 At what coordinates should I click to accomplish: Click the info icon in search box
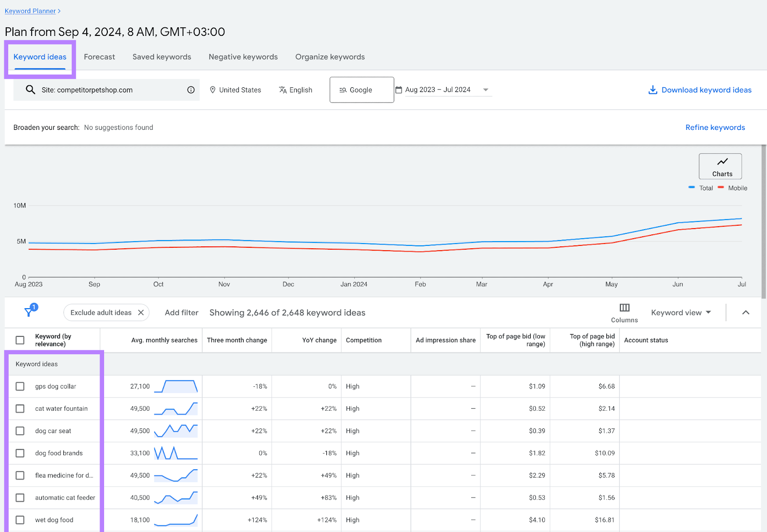191,90
